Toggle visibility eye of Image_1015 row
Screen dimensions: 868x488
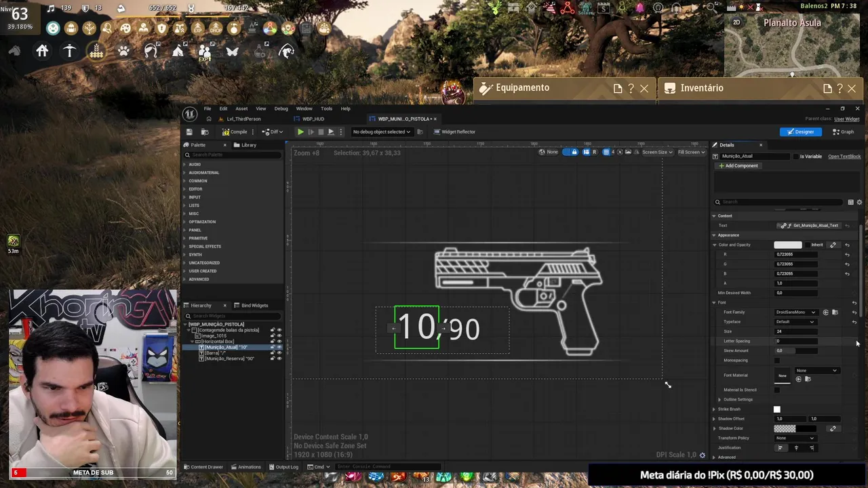(x=279, y=335)
